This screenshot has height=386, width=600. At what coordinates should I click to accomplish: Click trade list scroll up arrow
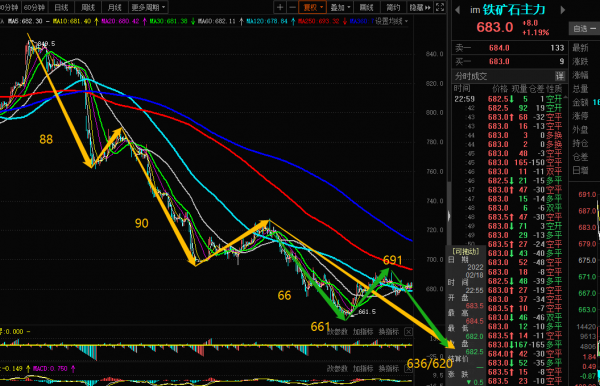(566, 98)
